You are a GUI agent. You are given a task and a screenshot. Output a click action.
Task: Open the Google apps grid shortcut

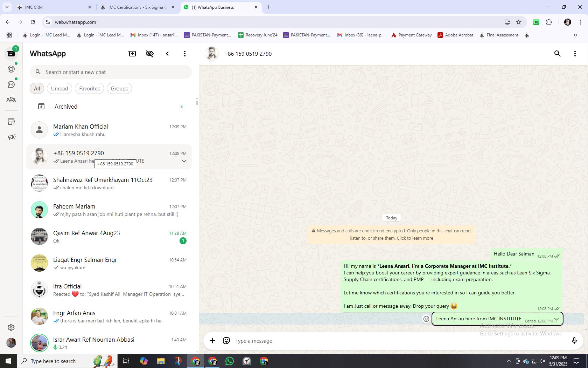(9, 35)
